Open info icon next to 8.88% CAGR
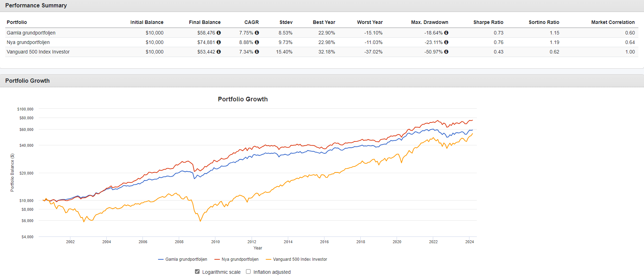The image size is (644, 278). [x=257, y=42]
